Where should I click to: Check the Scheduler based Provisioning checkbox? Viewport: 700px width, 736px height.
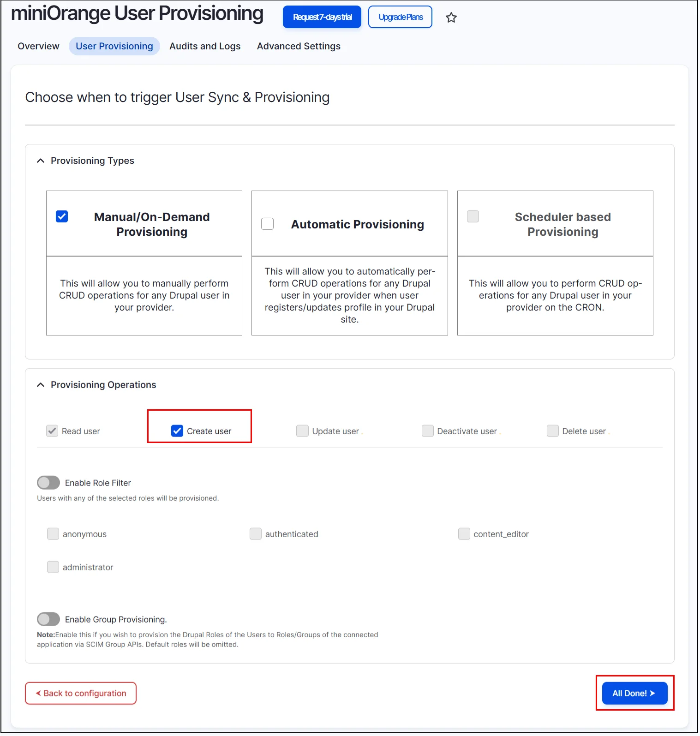coord(473,216)
